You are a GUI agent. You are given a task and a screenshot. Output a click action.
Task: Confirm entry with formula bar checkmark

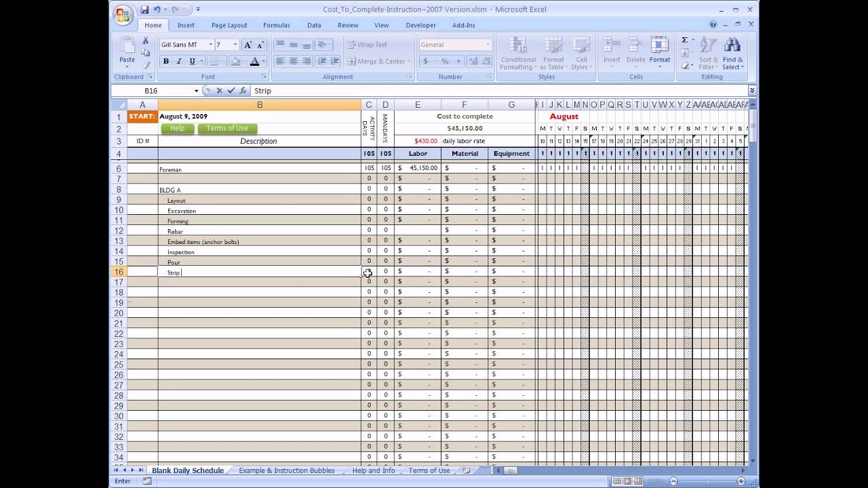point(231,91)
